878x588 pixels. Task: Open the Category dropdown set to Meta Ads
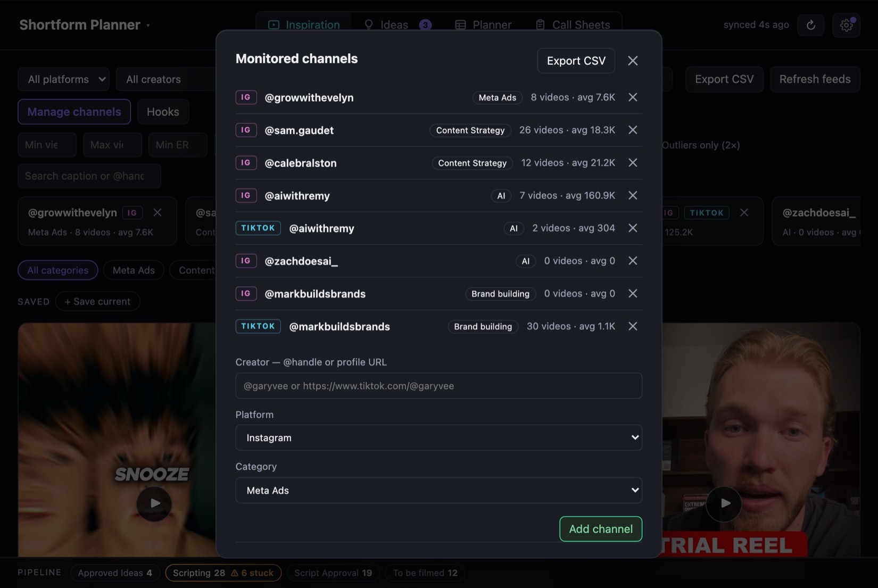[x=438, y=490]
